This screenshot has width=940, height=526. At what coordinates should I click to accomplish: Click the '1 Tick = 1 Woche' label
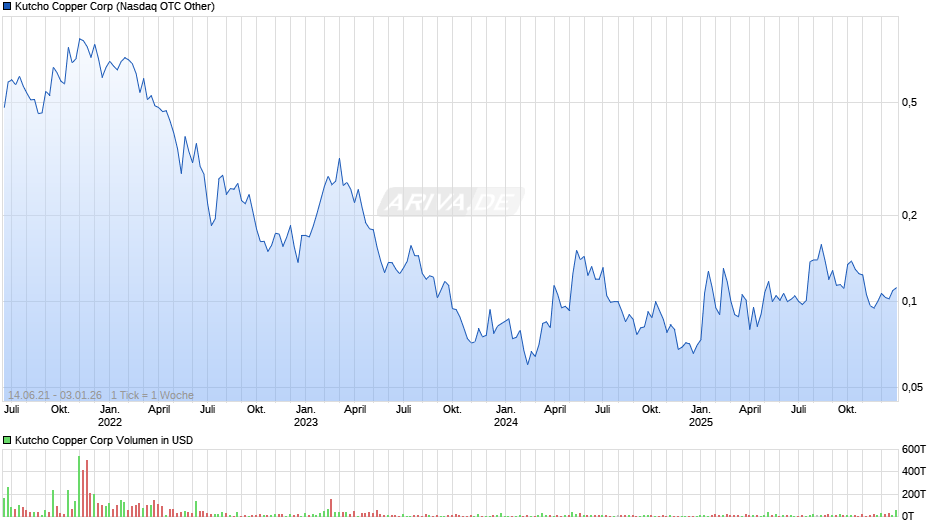click(x=152, y=395)
